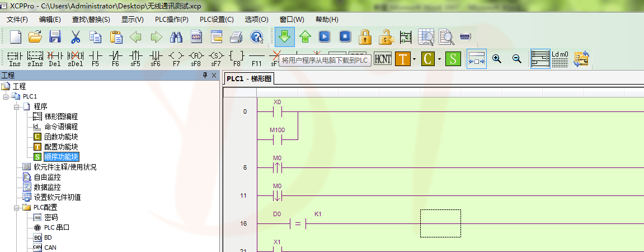Open serial port settings with connector icon
The width and height of the screenshot is (644, 252).
(x=465, y=36)
